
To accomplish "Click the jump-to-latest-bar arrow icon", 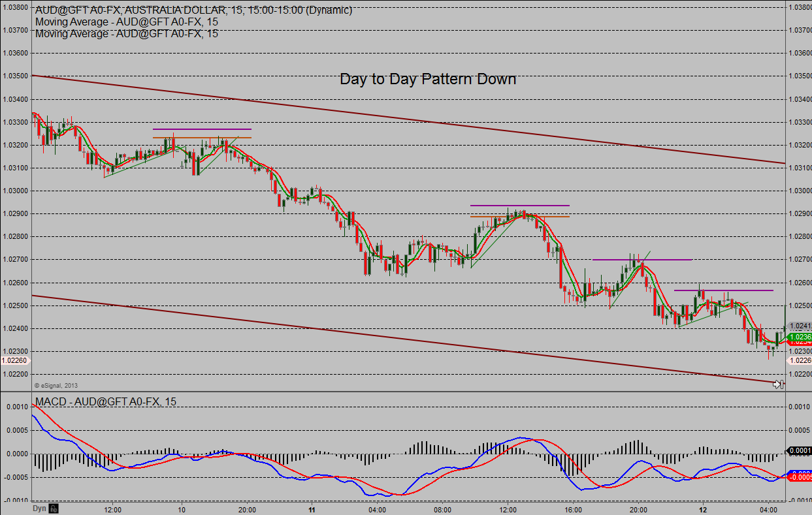I will point(778,384).
